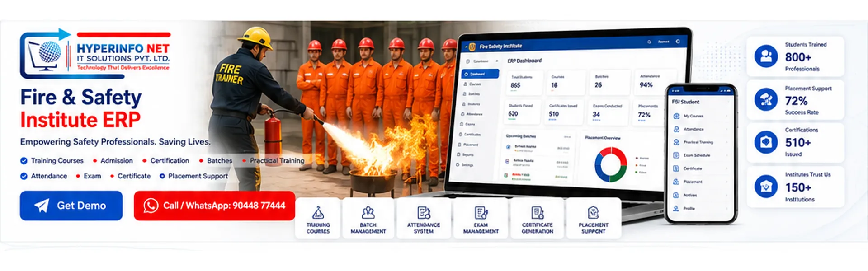Viewport: 868px width, 271px height.
Task: Click the Fire & Safety Institute ERP headline
Action: point(81,108)
